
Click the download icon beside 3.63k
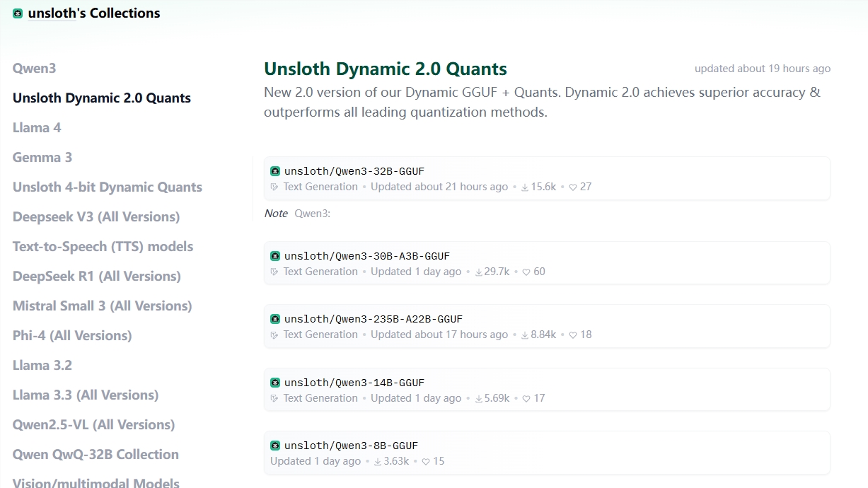[x=378, y=462]
